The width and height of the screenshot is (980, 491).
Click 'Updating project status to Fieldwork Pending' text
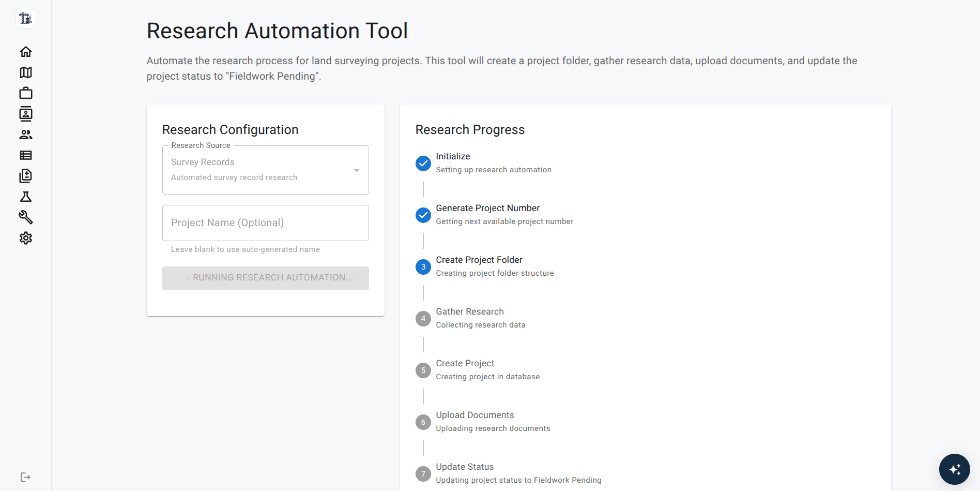518,480
